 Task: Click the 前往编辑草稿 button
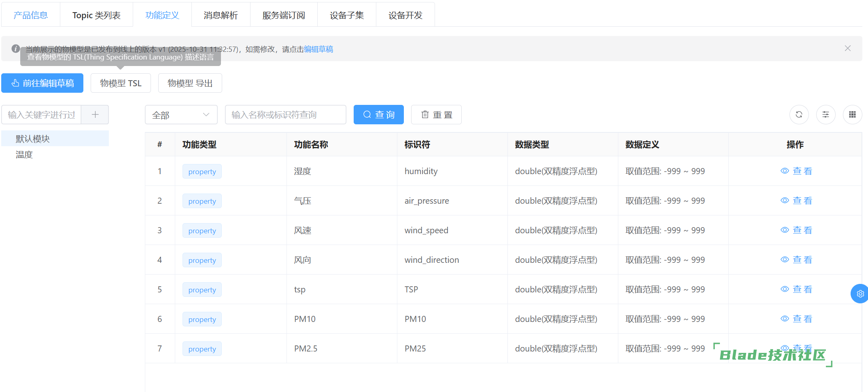[42, 83]
